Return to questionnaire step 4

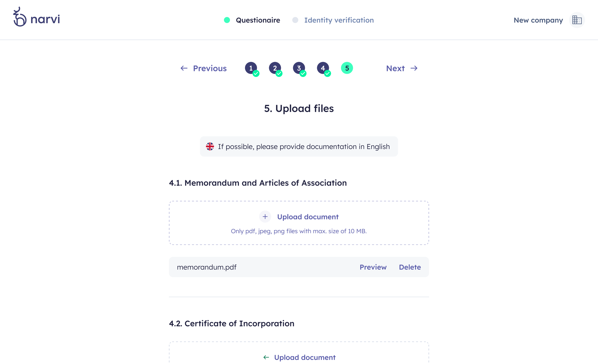323,68
